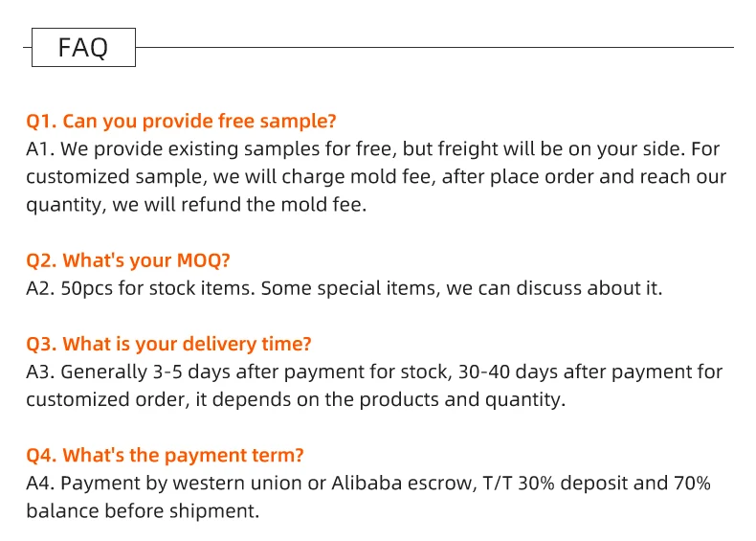Click the A4 label before the payment answer
The image size is (756, 541).
pos(41,484)
